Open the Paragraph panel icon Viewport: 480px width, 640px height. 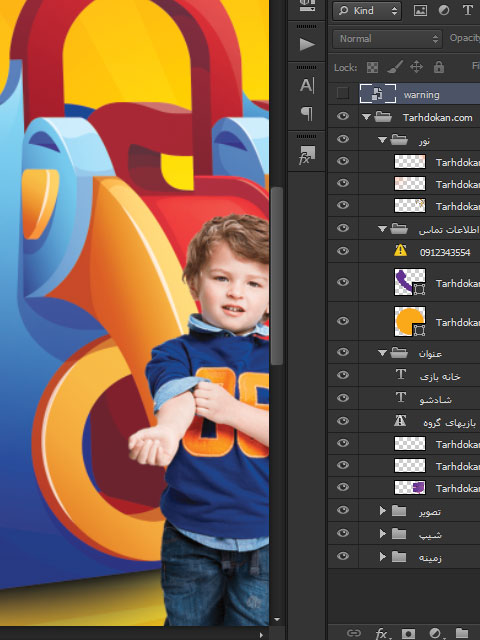point(307,113)
